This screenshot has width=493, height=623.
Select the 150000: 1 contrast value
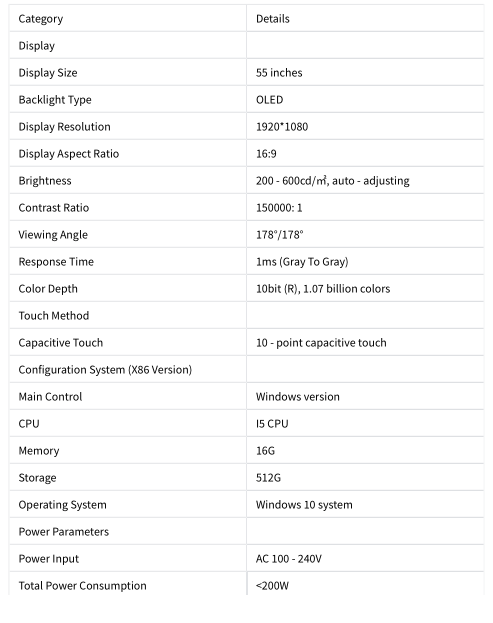pos(279,208)
